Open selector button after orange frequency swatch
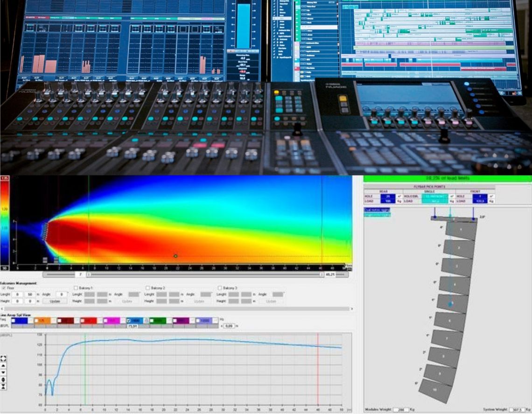This screenshot has width=532, height=414. point(54,321)
